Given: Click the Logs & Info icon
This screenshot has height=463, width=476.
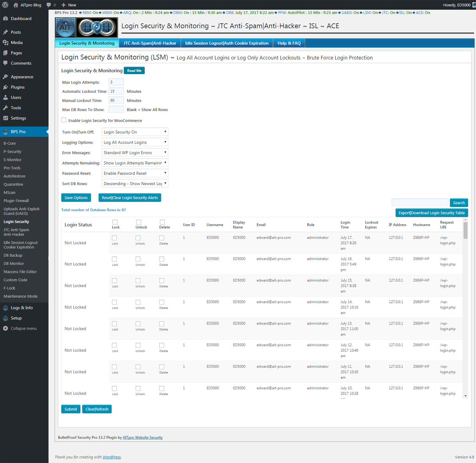Looking at the screenshot, I should pyautogui.click(x=6, y=308).
